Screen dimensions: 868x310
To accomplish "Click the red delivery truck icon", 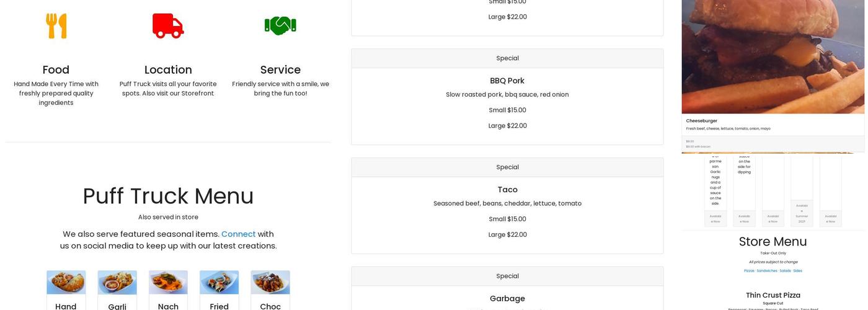I will 168,26.
